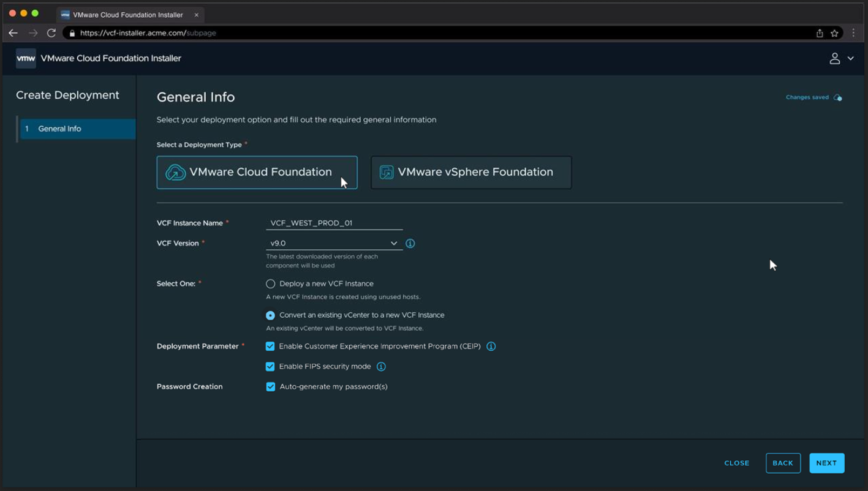Click the 'Deployment Parameter' label

[x=198, y=347]
